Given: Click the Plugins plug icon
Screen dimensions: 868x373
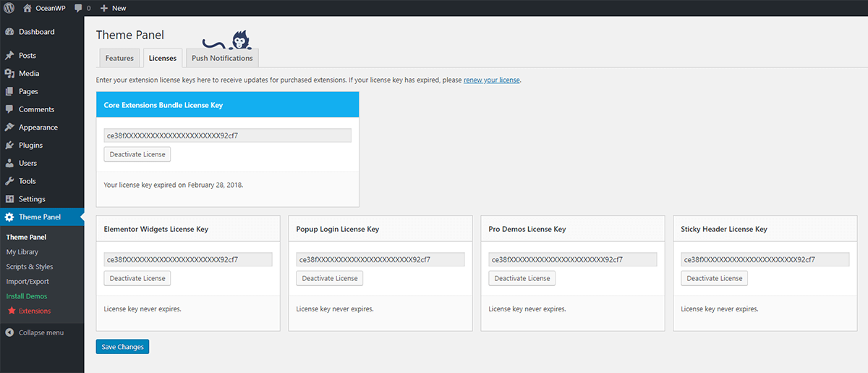Looking at the screenshot, I should 9,146.
